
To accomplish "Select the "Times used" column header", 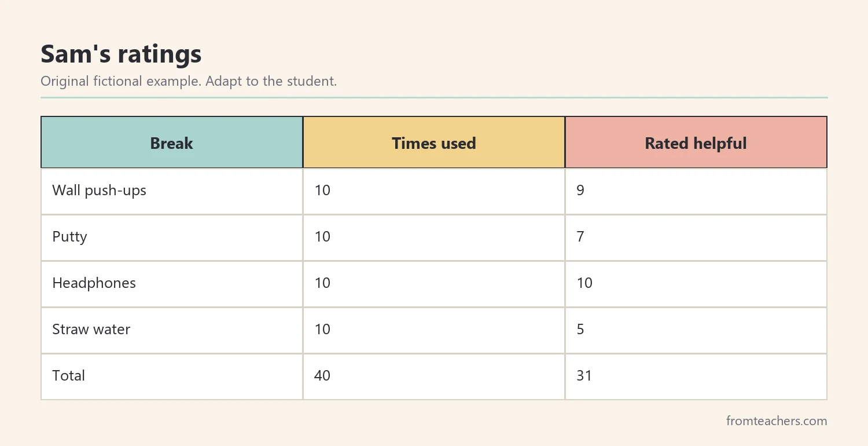I will tap(434, 142).
